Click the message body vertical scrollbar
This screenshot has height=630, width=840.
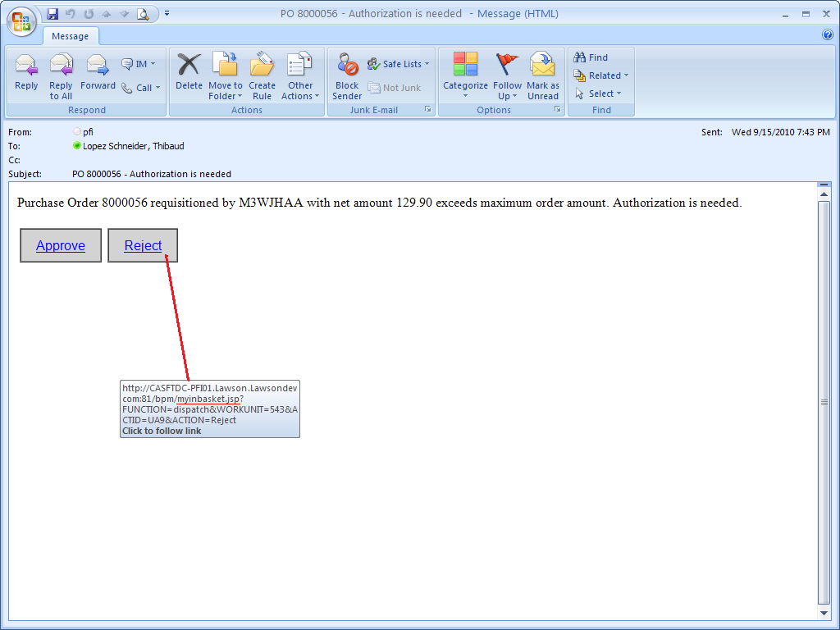pyautogui.click(x=824, y=402)
